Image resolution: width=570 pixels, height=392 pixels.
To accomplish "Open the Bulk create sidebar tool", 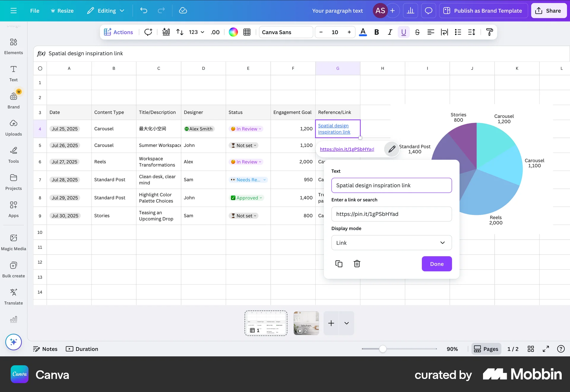I will click(14, 269).
